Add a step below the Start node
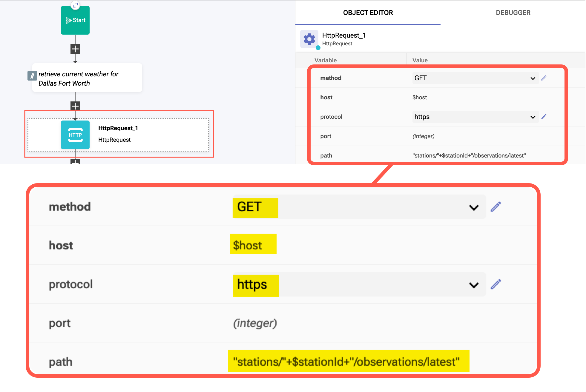This screenshot has height=392, width=586. [x=75, y=49]
